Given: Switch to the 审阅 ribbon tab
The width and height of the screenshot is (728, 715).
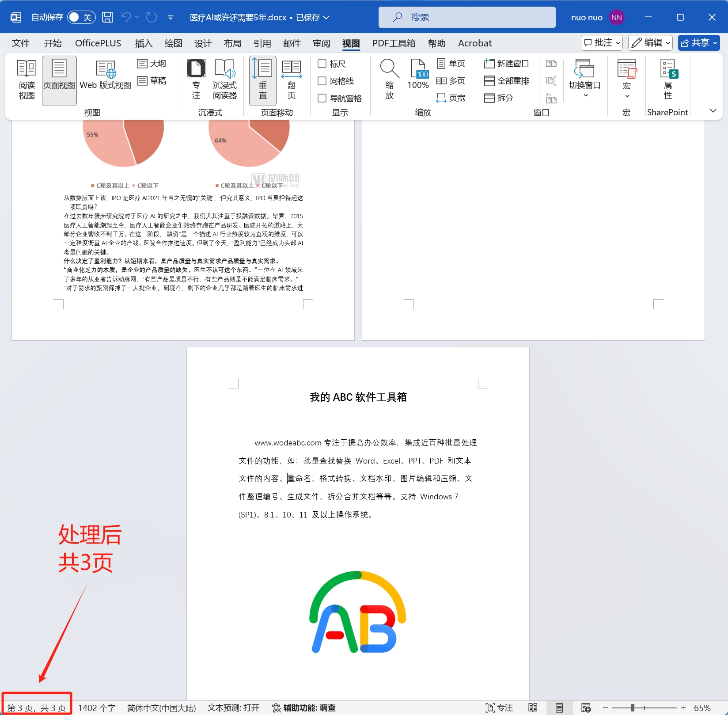Looking at the screenshot, I should click(x=321, y=43).
